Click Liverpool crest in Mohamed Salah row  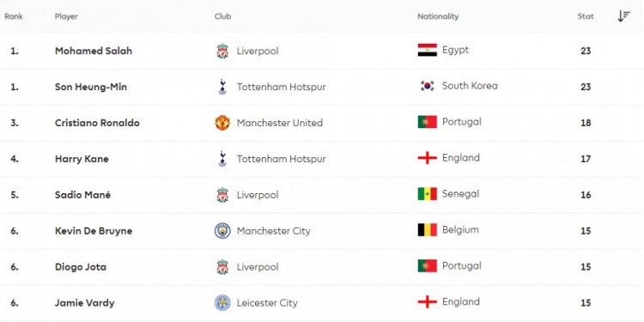(x=222, y=51)
